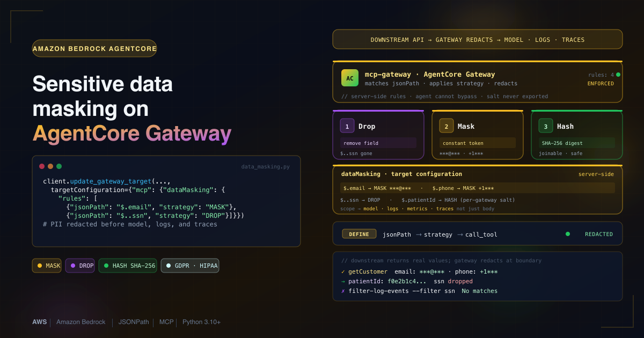Viewport: 644px width, 338px height.
Task: Click the '$..ssn → DROP' rule
Action: [x=360, y=200]
